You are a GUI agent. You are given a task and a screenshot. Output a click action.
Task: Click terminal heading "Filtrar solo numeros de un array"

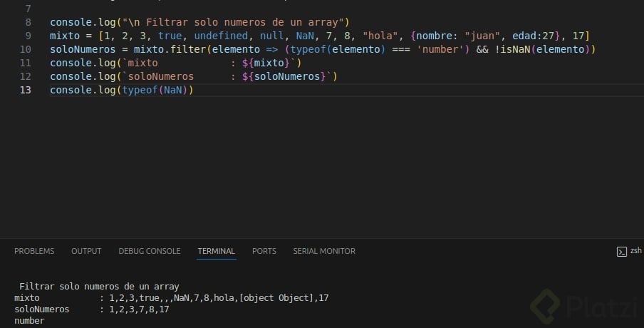[99, 287]
